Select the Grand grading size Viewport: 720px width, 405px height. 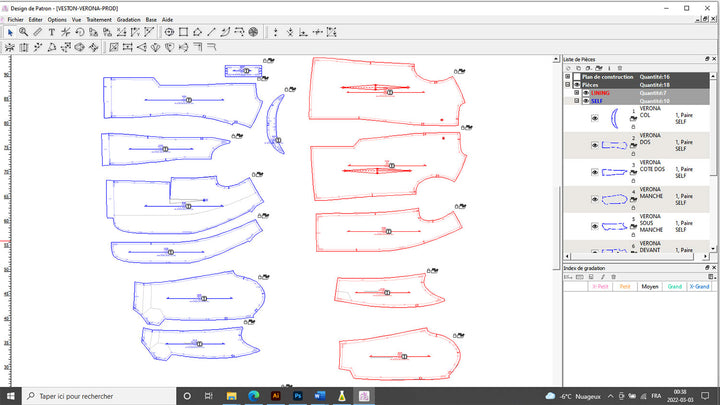675,287
